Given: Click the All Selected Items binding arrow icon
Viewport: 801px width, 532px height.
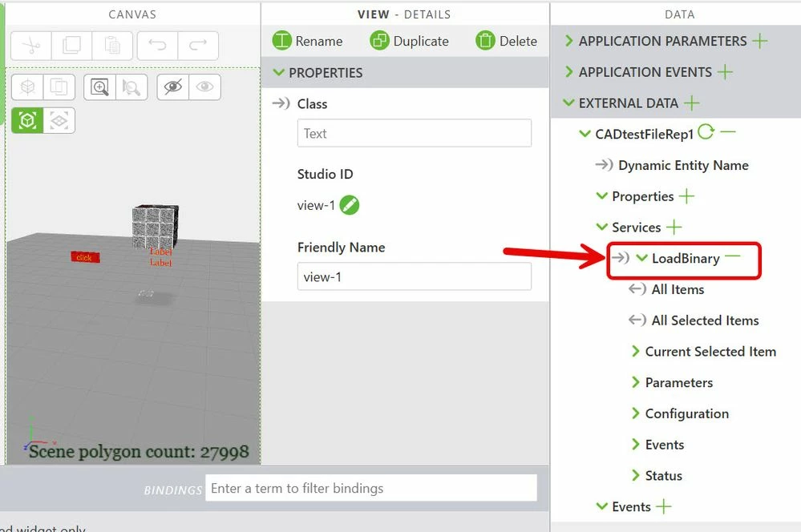Looking at the screenshot, I should (637, 320).
